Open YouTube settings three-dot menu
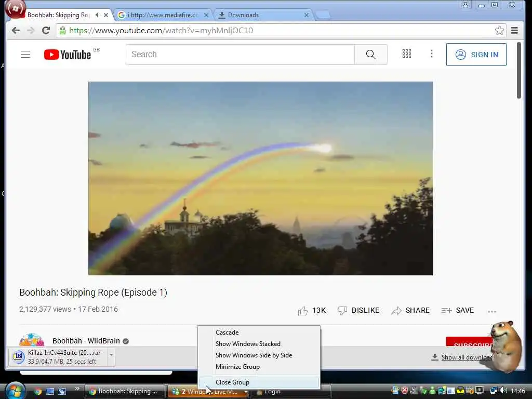Viewport: 532px width, 399px height. point(432,54)
